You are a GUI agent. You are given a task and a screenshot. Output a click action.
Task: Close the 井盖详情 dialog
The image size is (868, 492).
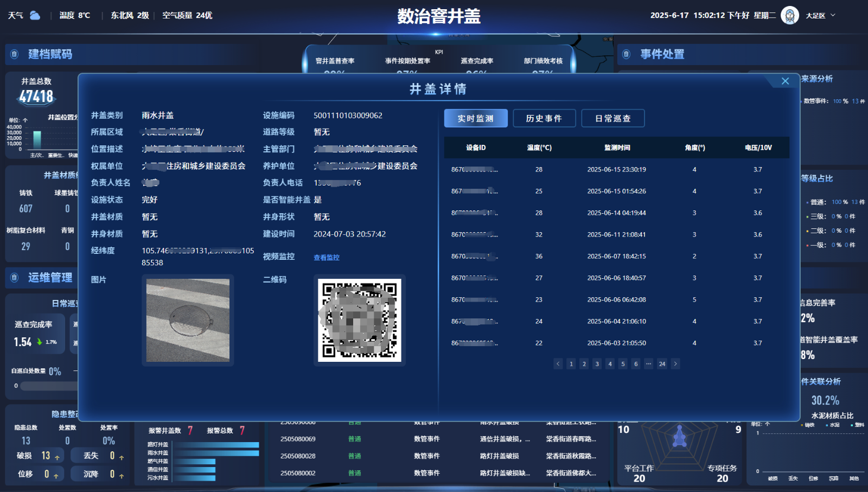785,81
